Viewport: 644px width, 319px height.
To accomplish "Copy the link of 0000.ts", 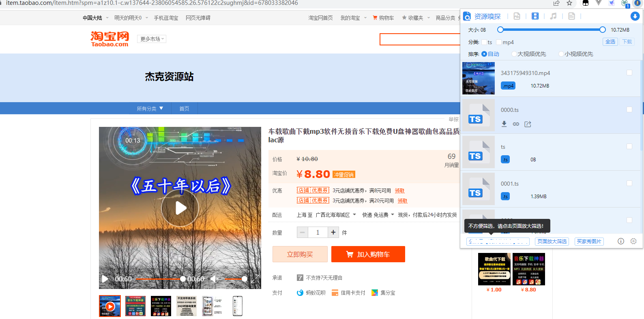I will click(x=516, y=124).
